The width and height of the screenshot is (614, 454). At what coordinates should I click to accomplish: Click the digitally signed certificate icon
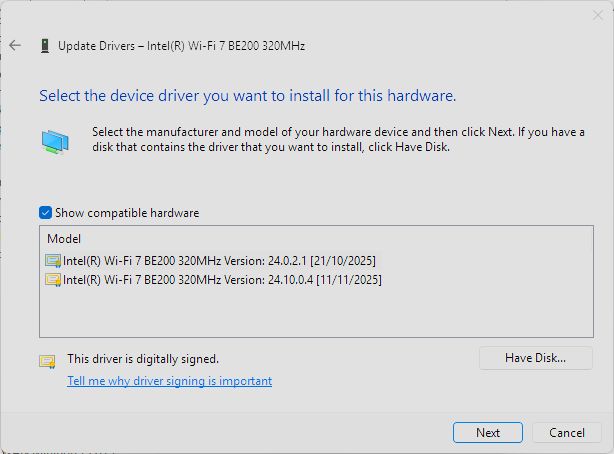coord(47,361)
